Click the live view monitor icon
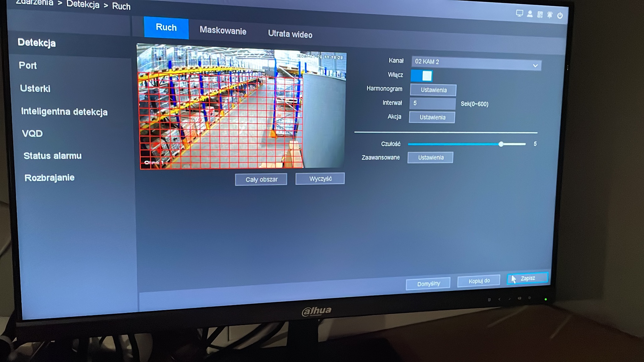The width and height of the screenshot is (644, 362). click(519, 13)
